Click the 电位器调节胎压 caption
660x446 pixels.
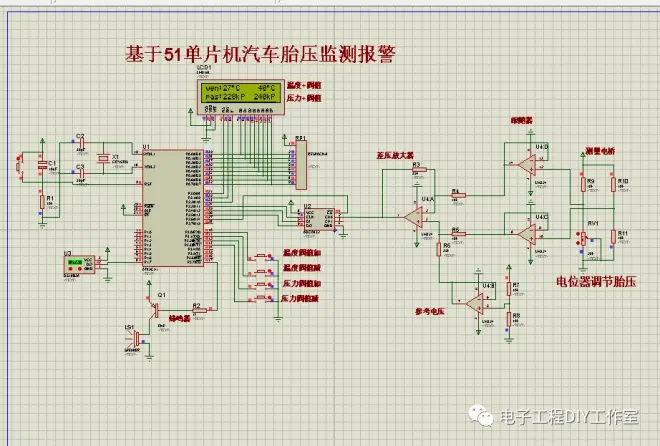pos(596,281)
